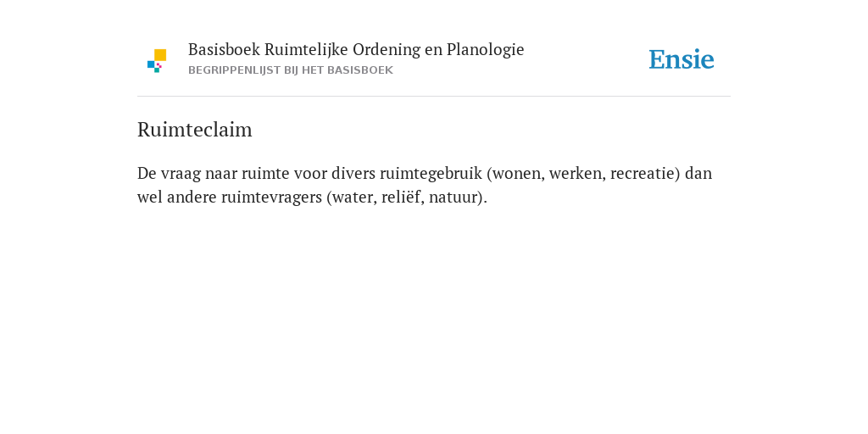This screenshot has height=434, width=868.
Task: Click the yellow square in the logo
Action: point(160,55)
